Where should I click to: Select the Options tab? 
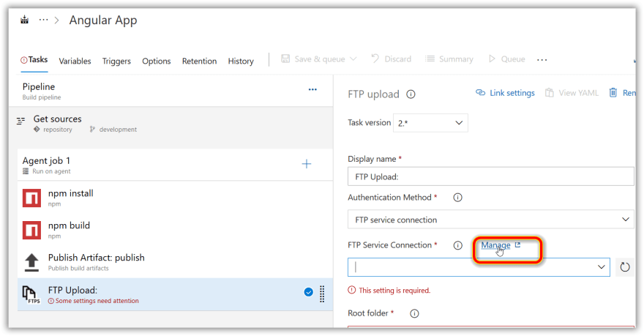coord(156,61)
